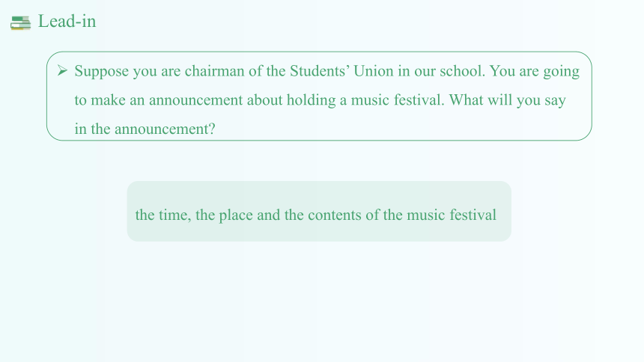This screenshot has height=362, width=644.
Task: Click 'You are going' at line end
Action: click(x=535, y=71)
